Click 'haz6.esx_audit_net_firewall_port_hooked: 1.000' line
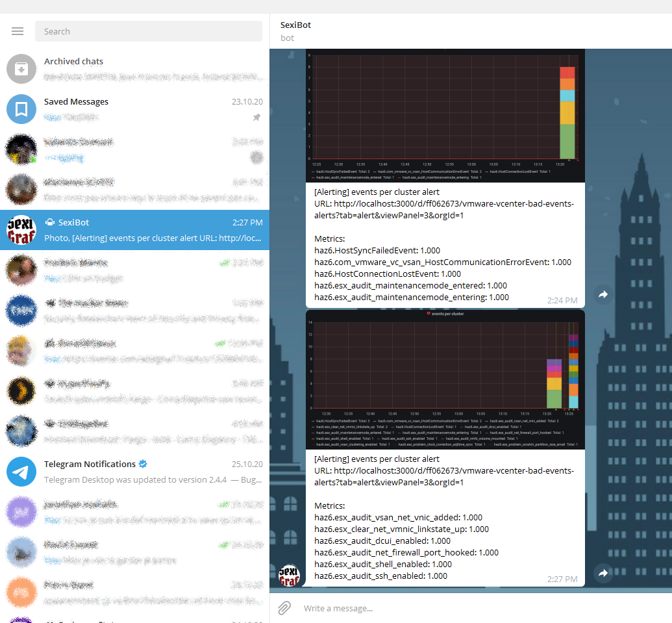 406,552
